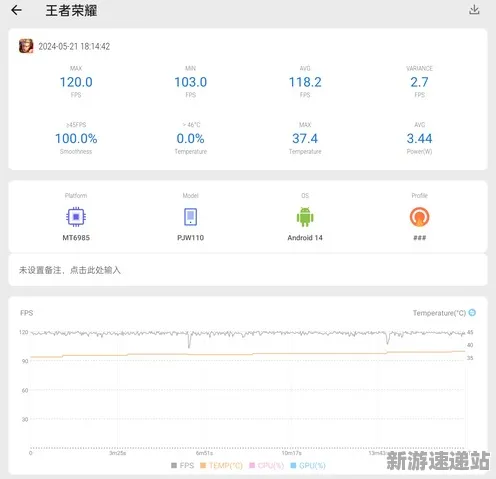Tap the note field 未设置备注，点击此处输入
This screenshot has width=496, height=479.
tap(248, 270)
